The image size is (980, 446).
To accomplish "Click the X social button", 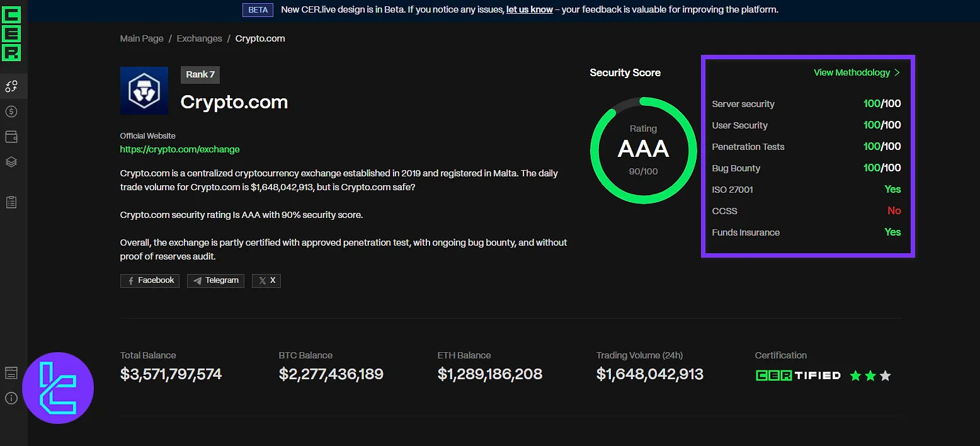I will 266,280.
